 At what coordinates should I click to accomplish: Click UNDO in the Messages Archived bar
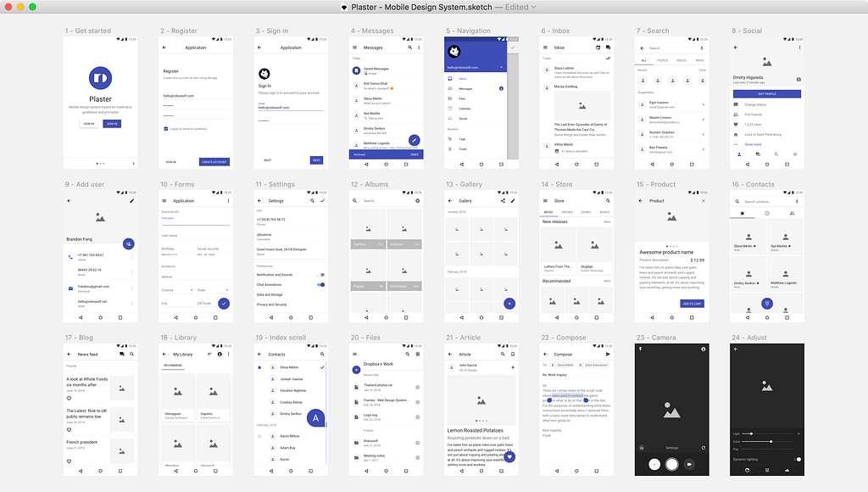(414, 154)
